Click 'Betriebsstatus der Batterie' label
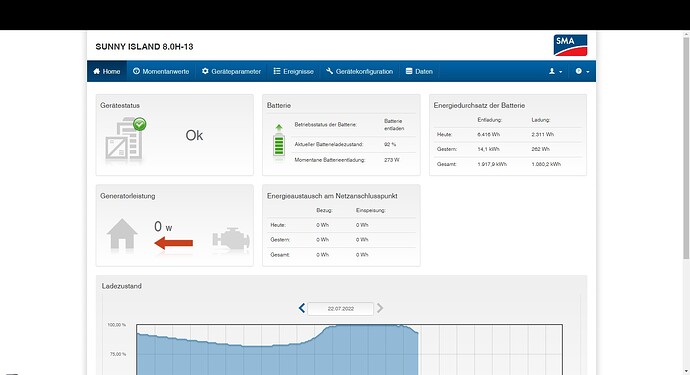 click(326, 125)
